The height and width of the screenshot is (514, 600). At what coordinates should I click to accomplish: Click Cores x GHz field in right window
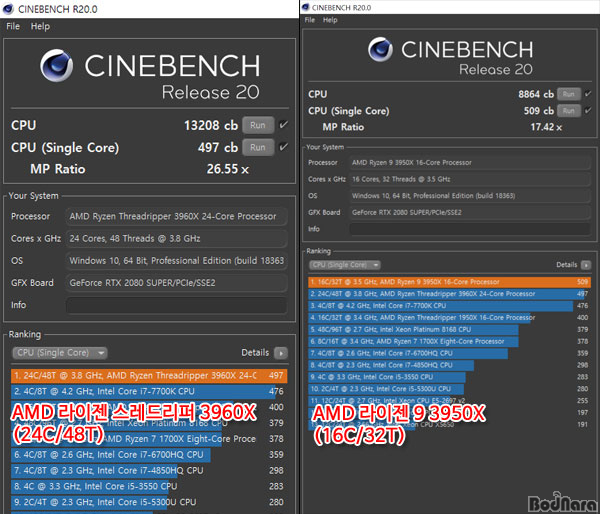tap(470, 179)
